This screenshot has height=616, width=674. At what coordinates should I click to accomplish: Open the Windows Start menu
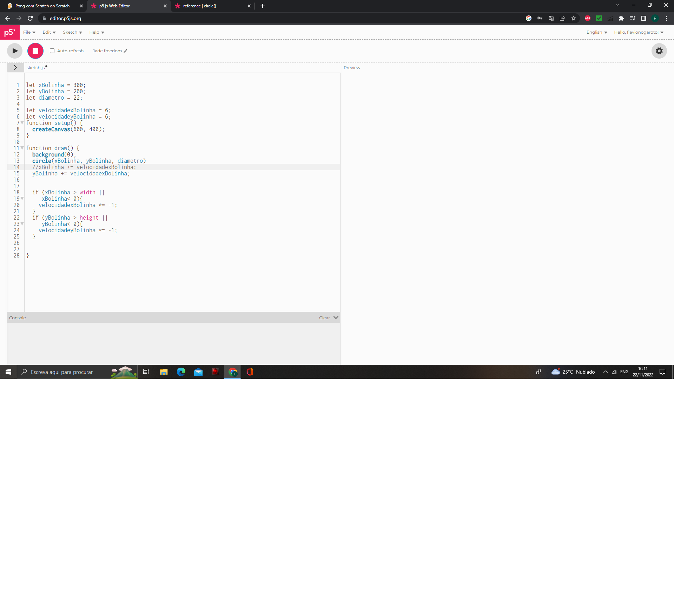pyautogui.click(x=8, y=372)
